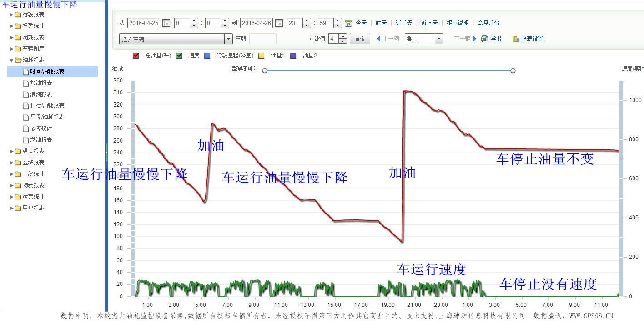644x321 pixels.
Task: Click the 查询 query button
Action: coord(360,39)
